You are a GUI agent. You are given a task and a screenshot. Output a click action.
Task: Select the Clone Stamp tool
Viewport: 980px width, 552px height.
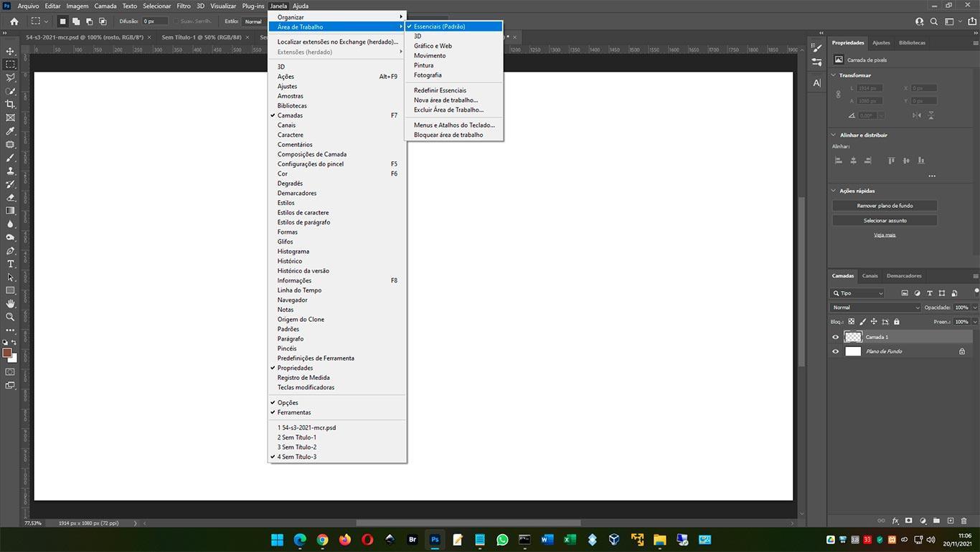pos(10,171)
